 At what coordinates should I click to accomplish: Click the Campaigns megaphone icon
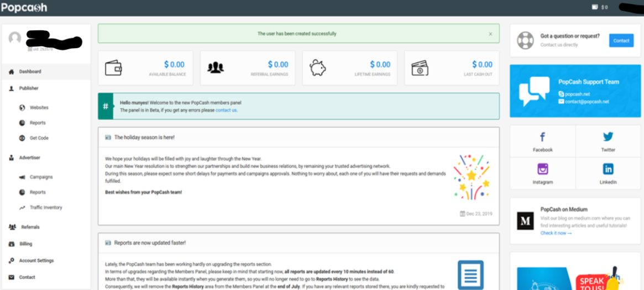[22, 177]
